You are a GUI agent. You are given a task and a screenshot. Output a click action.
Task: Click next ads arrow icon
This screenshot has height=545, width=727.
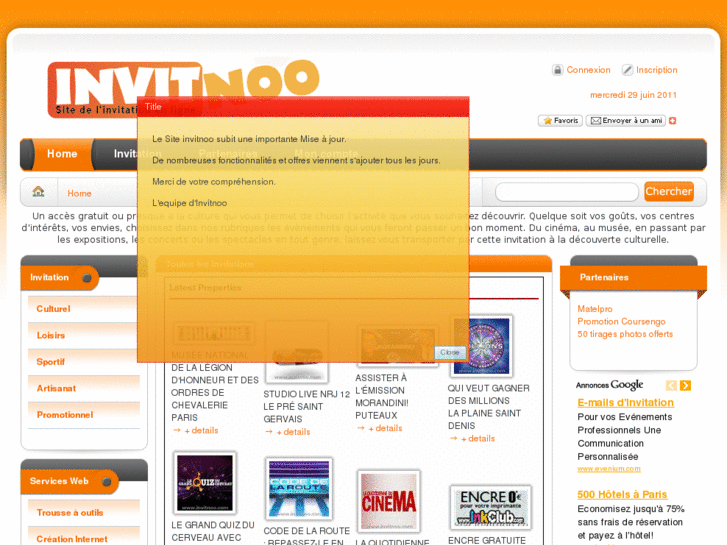[x=685, y=385]
